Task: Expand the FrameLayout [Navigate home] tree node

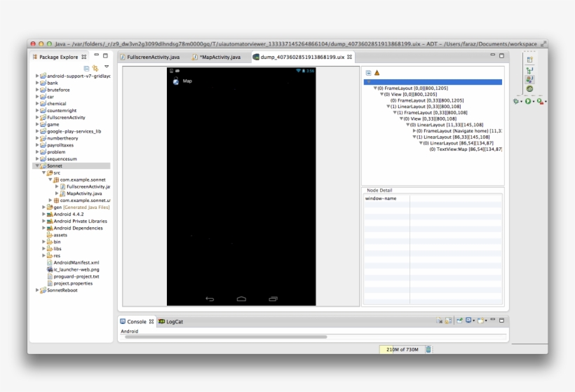Action: point(414,130)
